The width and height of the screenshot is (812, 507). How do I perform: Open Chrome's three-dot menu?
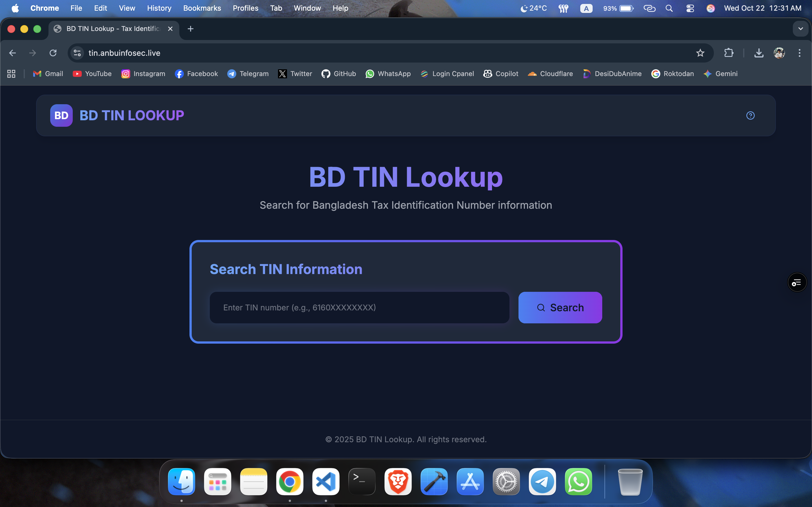pos(800,53)
